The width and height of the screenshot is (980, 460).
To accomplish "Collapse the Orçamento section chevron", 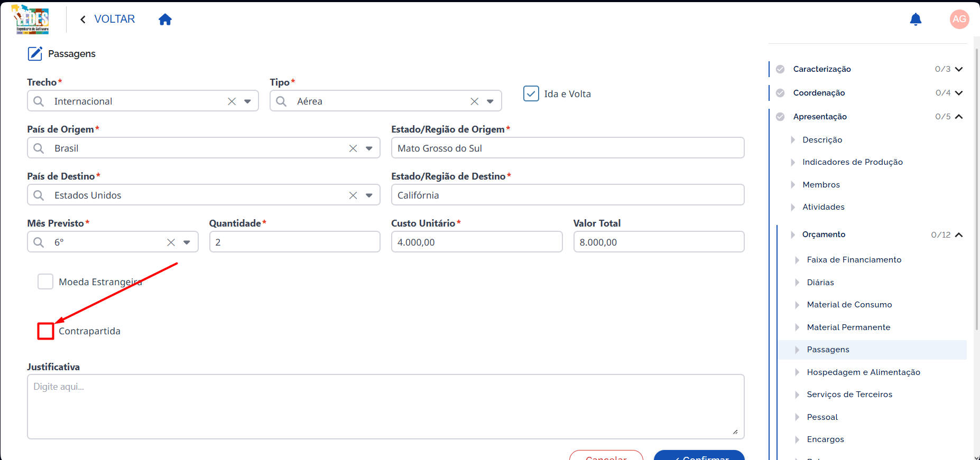I will pyautogui.click(x=959, y=235).
